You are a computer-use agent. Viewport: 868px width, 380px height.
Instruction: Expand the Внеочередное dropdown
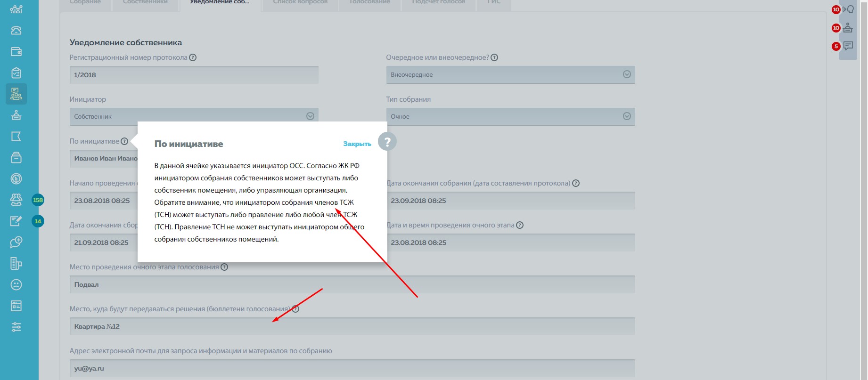[x=510, y=74]
